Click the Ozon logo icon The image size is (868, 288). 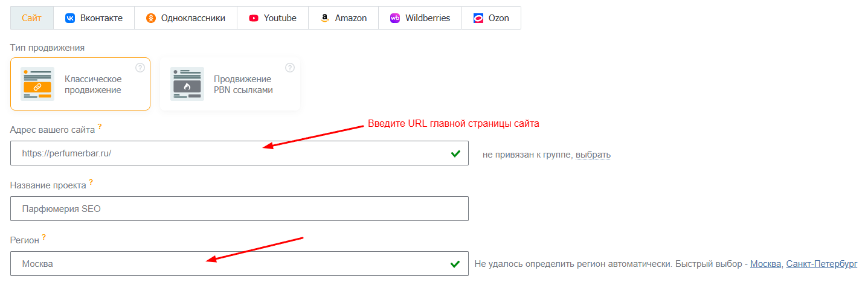click(478, 18)
